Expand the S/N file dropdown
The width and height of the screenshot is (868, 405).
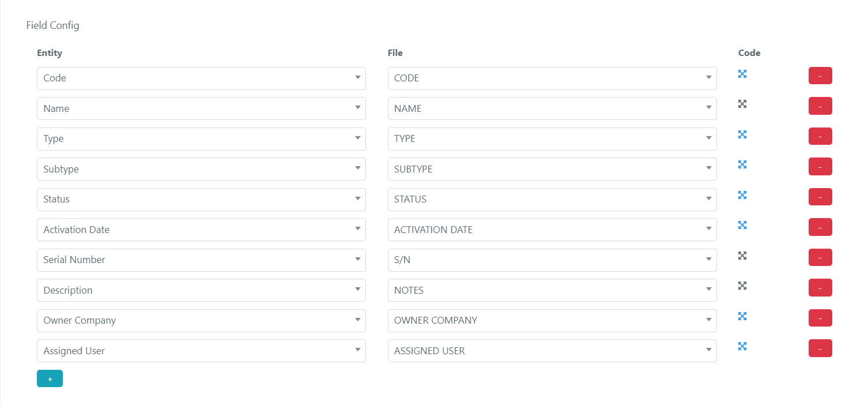552,260
